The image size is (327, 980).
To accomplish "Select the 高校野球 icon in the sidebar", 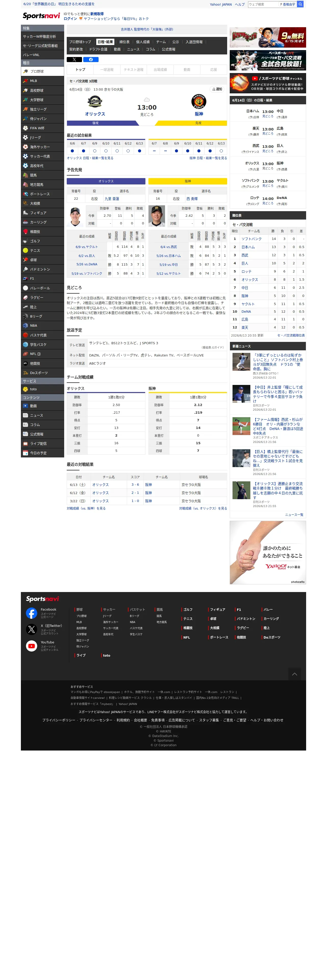I will click(25, 90).
